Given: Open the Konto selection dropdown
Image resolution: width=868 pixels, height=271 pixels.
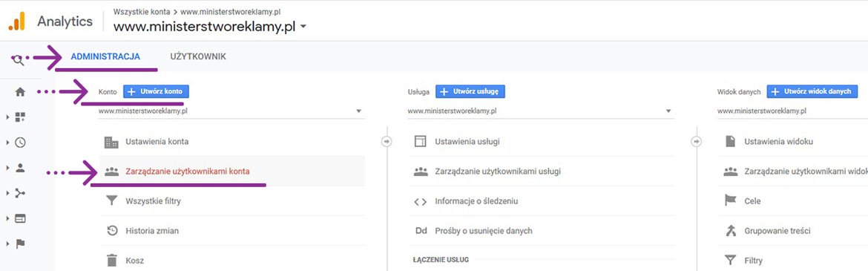Looking at the screenshot, I should (231, 111).
